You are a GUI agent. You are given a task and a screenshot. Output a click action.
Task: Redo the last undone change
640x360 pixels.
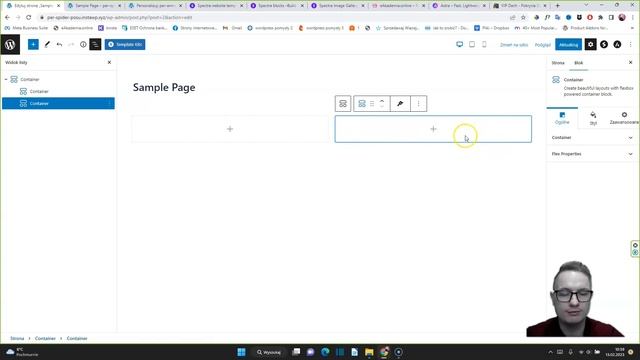(71, 44)
